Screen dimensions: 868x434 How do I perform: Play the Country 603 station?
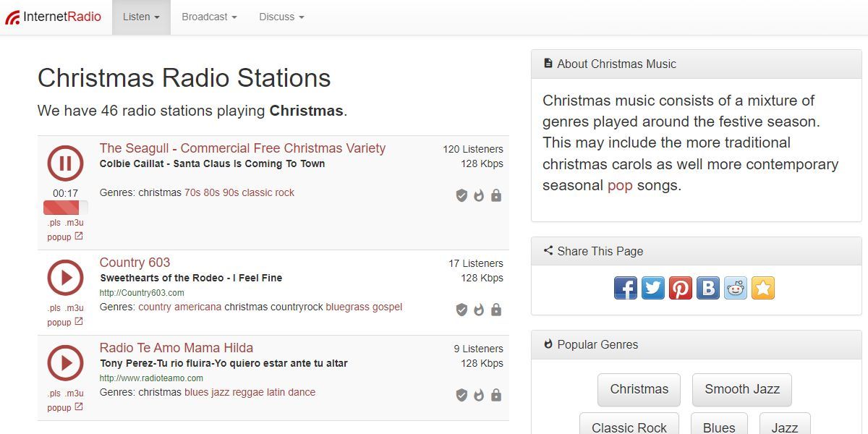(x=65, y=277)
